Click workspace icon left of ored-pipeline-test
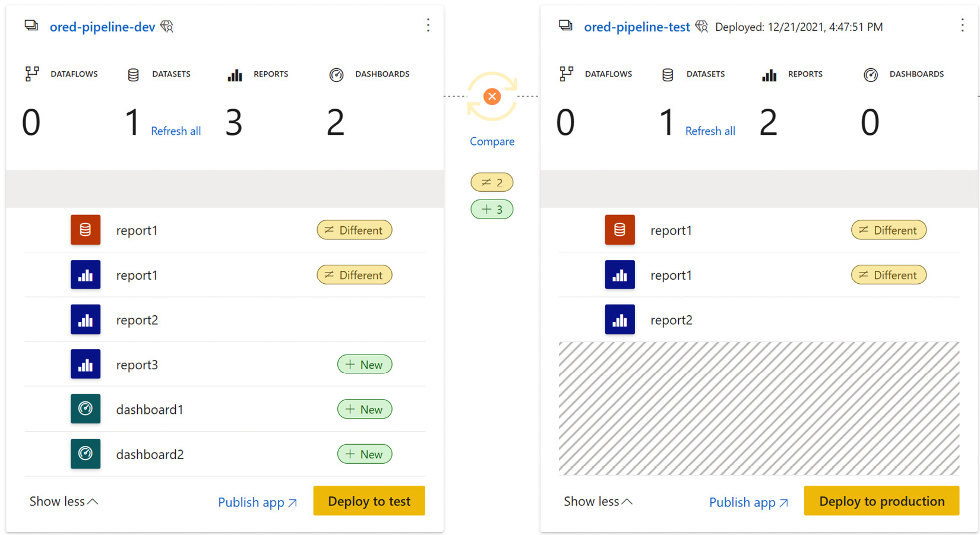 pos(565,26)
